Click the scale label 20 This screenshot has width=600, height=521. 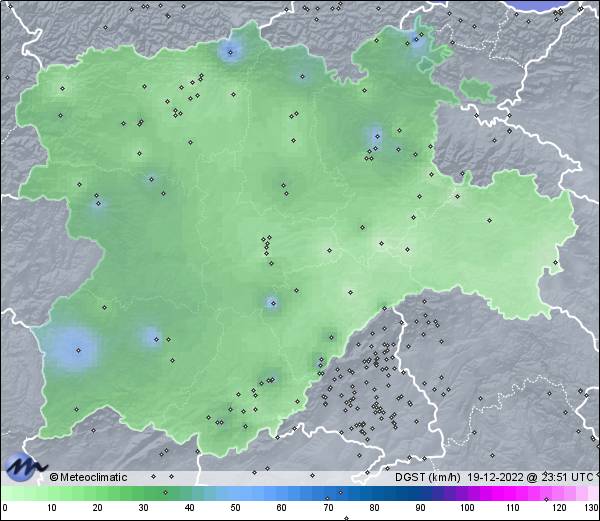coord(98,508)
